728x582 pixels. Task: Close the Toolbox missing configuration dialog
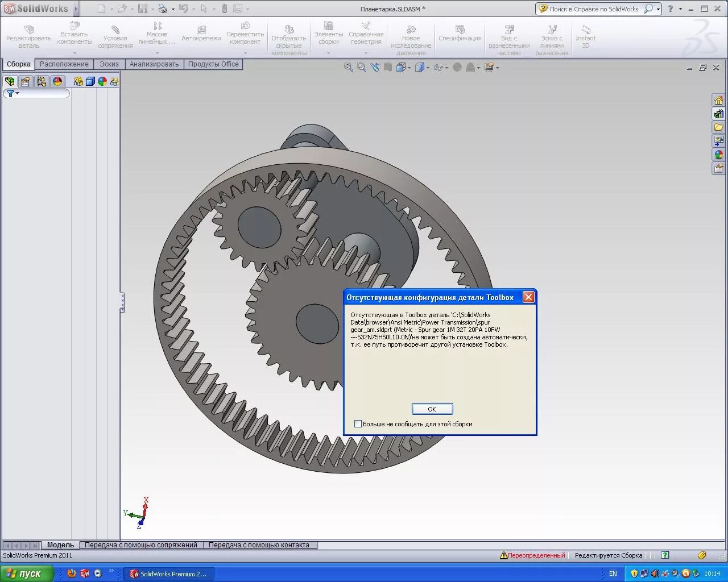point(528,297)
